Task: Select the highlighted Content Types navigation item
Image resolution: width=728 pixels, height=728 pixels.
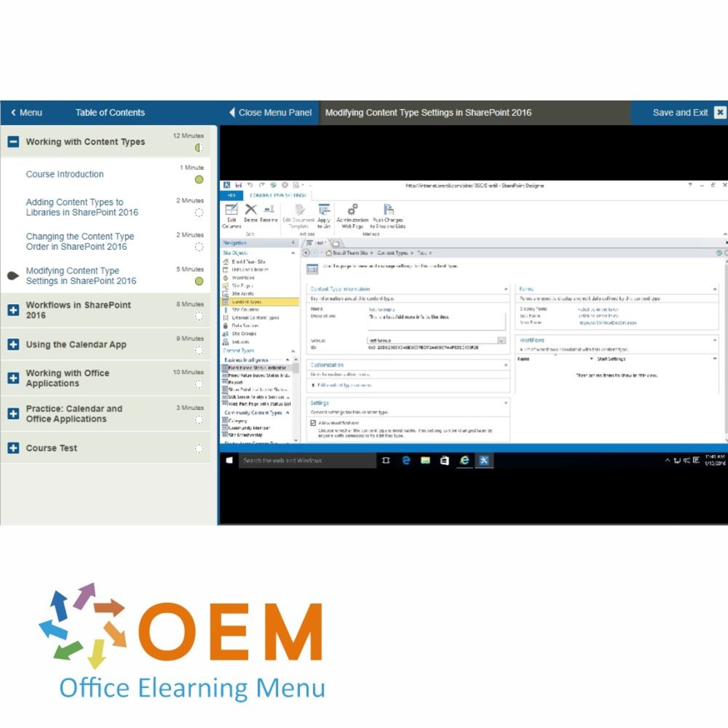Action: pos(260,302)
